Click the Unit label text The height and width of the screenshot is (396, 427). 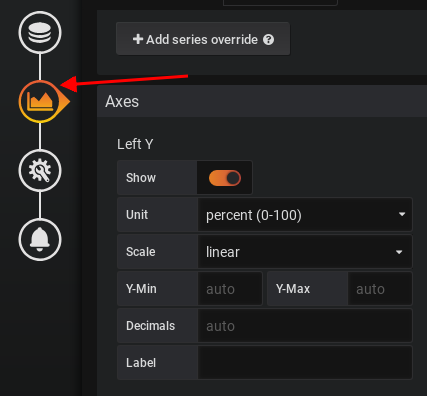(137, 215)
